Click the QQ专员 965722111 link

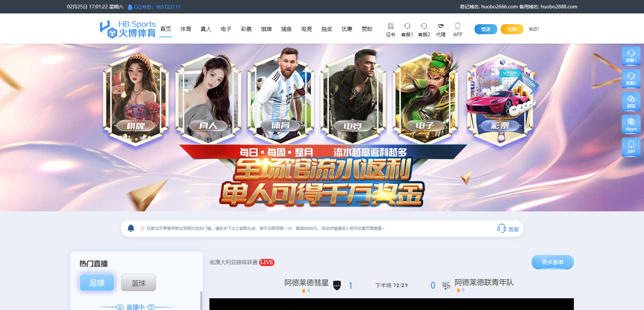157,7
